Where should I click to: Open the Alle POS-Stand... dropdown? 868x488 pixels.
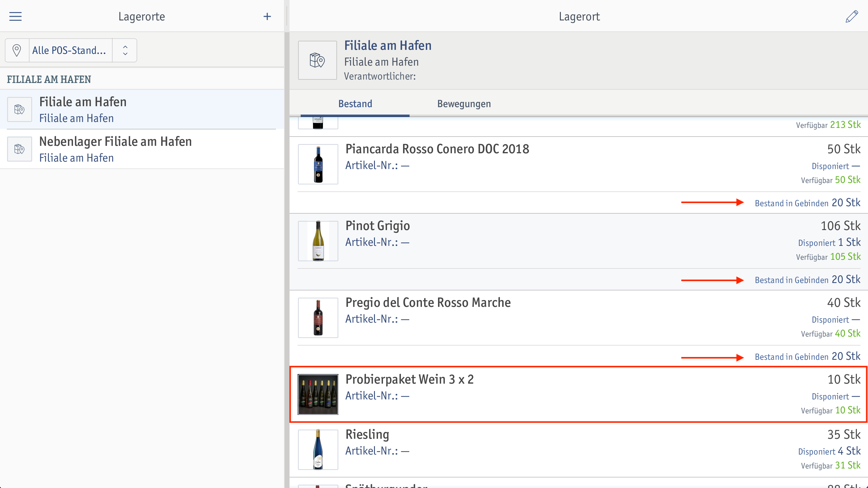pos(71,50)
